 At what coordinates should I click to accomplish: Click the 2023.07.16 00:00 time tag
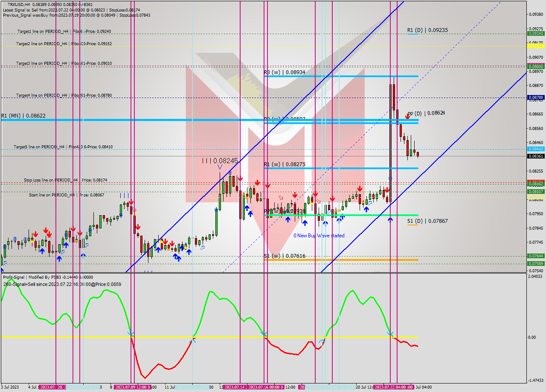point(266,387)
